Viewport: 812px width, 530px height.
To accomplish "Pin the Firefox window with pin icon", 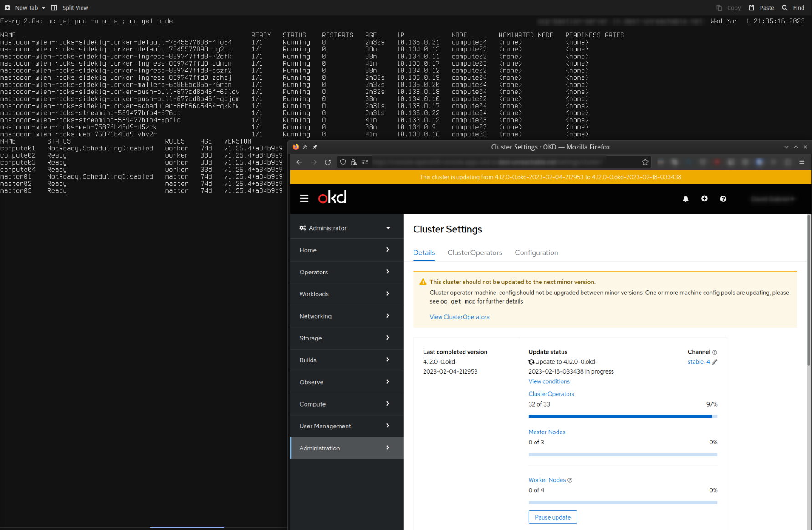I will pyautogui.click(x=315, y=147).
